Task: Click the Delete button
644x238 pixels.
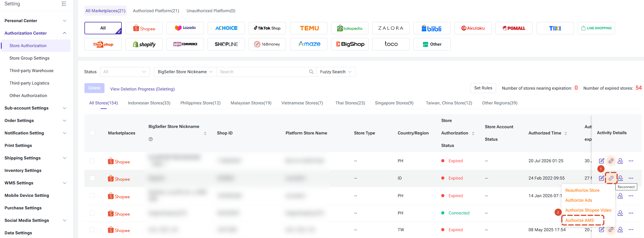Action: click(x=94, y=88)
